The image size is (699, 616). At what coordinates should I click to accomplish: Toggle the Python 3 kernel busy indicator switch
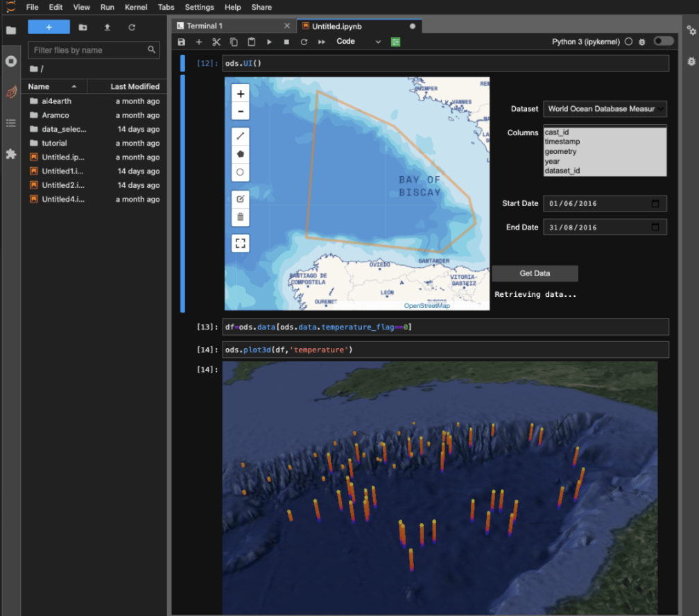(x=663, y=42)
